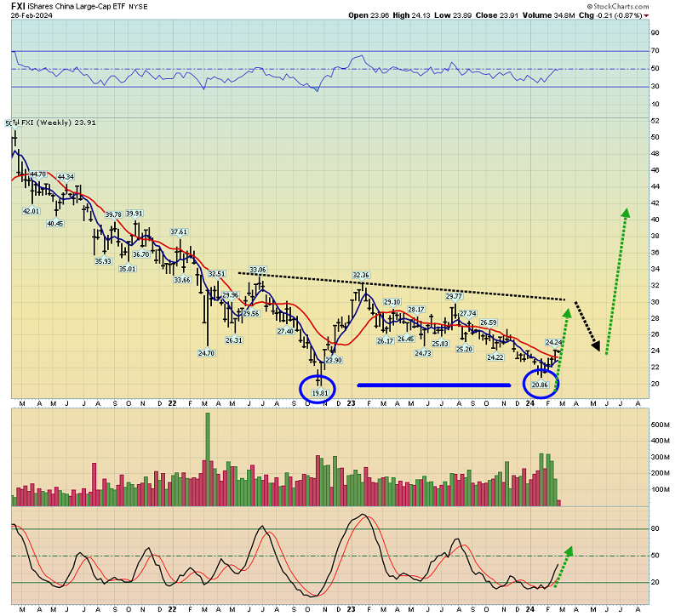The width and height of the screenshot is (681, 616).
Task: Click the 44.34 price label
Action: point(66,177)
